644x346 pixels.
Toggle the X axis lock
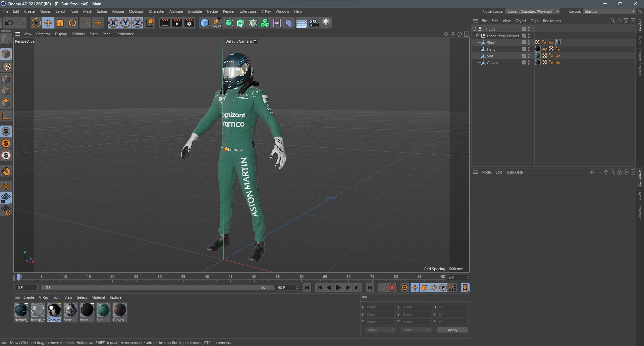[113, 23]
